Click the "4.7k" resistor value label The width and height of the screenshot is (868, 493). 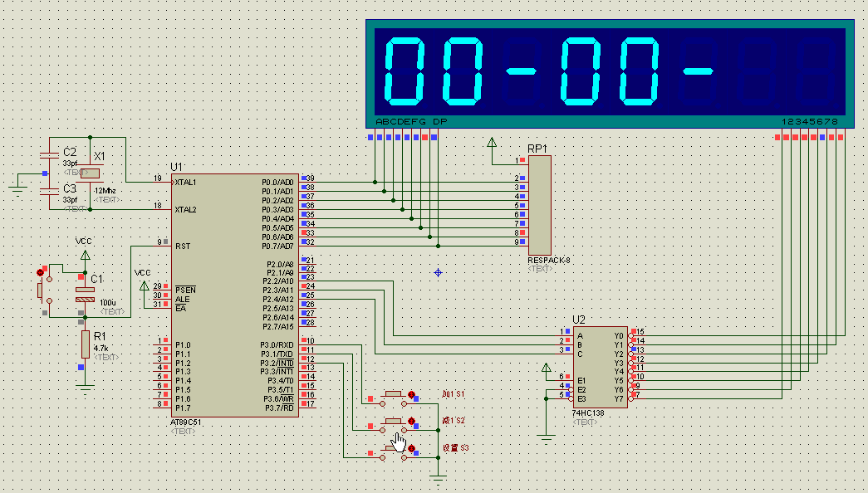(x=101, y=348)
